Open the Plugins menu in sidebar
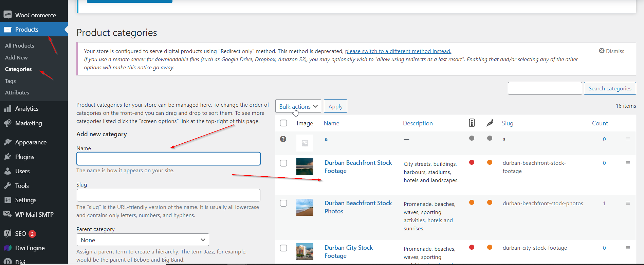This screenshot has width=644, height=265. 25,157
